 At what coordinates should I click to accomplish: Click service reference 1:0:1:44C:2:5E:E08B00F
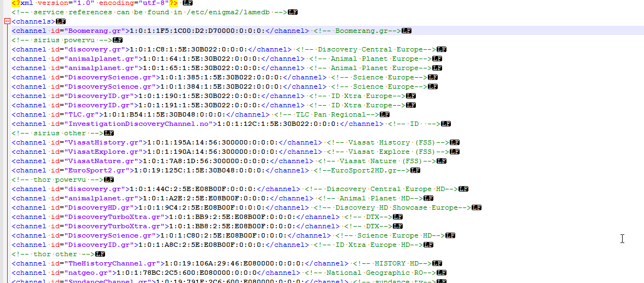tap(193, 189)
